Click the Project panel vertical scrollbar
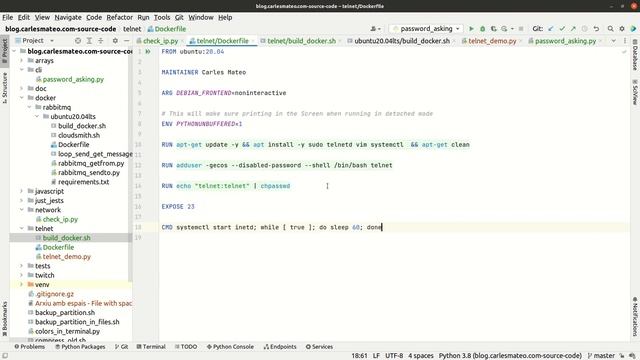This screenshot has width=640, height=360. (130, 163)
